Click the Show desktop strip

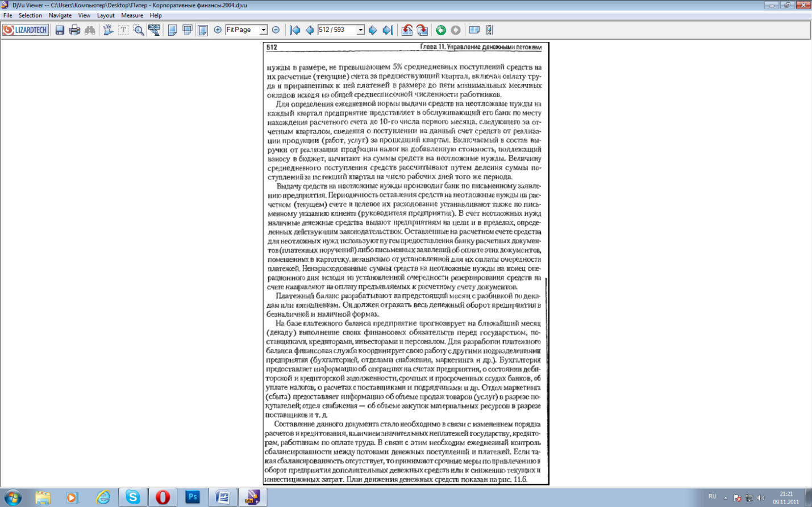(808, 498)
